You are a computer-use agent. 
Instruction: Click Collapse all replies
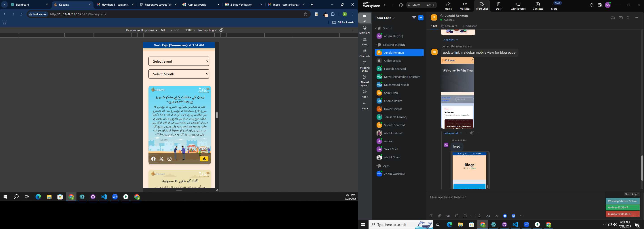pos(453,133)
